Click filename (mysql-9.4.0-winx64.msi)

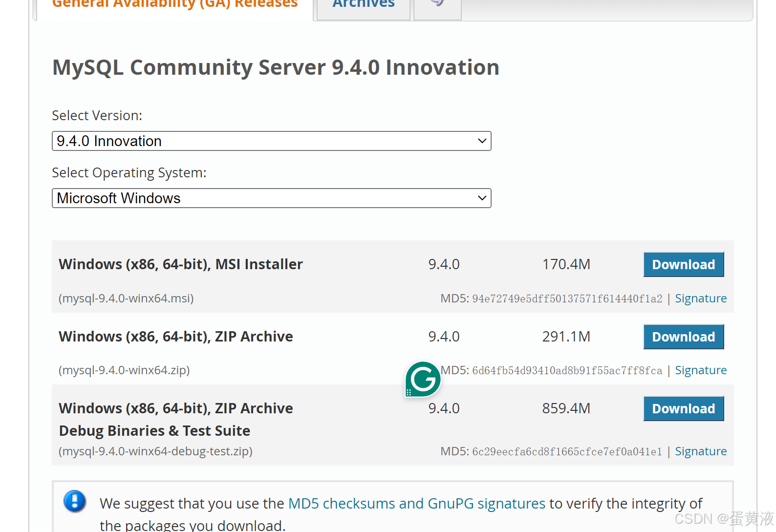[x=126, y=298]
